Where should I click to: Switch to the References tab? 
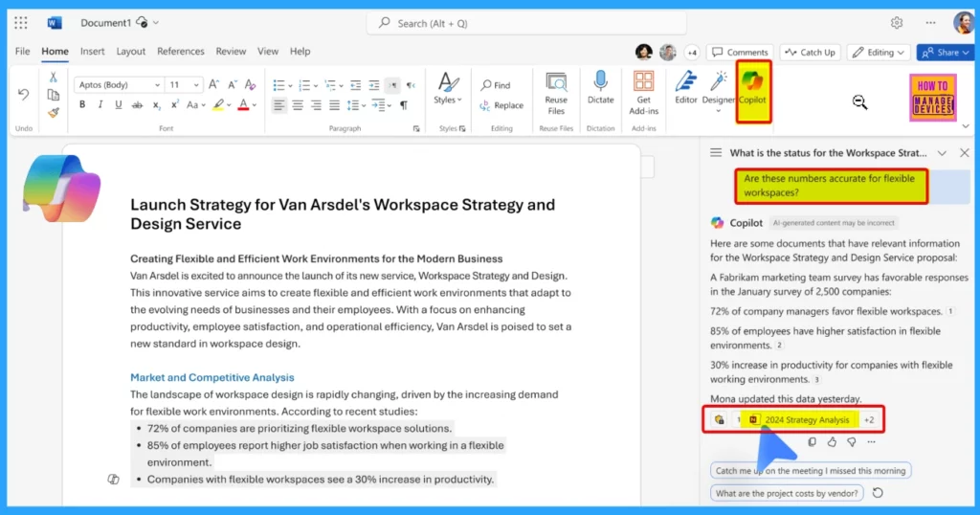click(181, 52)
